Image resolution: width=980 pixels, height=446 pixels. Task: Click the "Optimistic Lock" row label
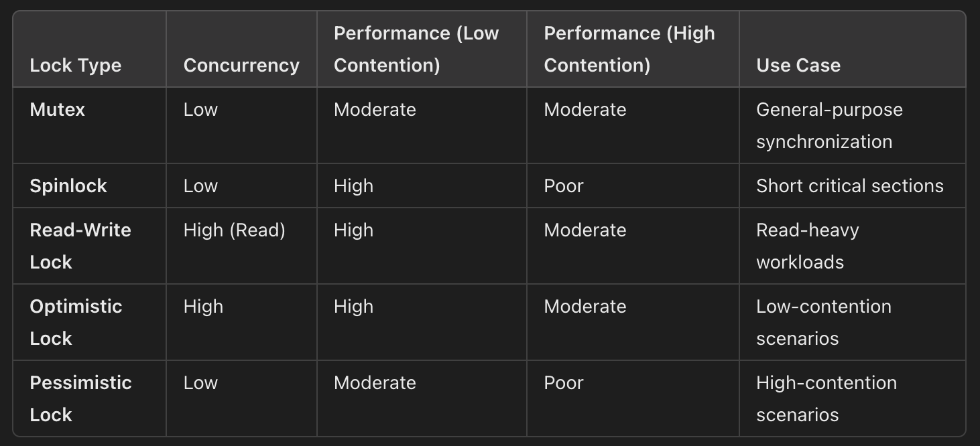(x=76, y=322)
